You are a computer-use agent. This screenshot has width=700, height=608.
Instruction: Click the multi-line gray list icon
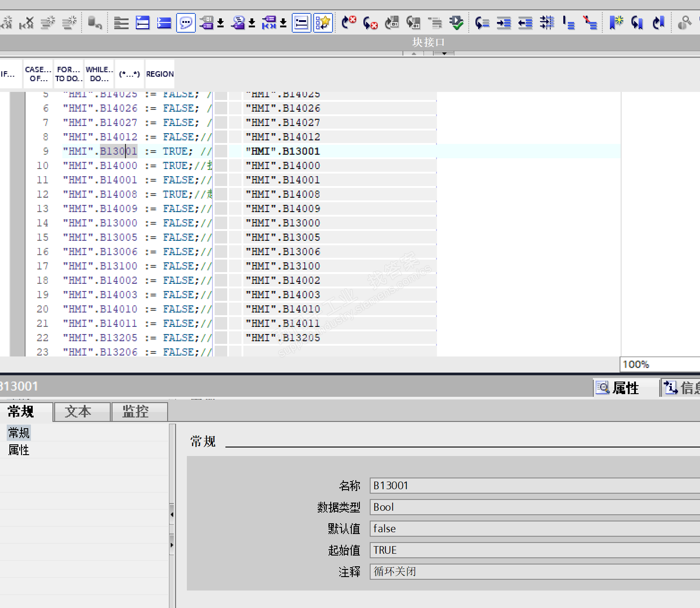(435, 22)
